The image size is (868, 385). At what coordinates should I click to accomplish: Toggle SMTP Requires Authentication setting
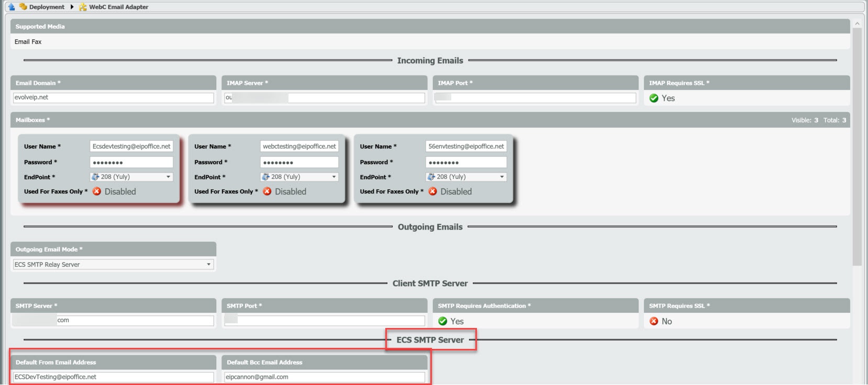tap(443, 321)
